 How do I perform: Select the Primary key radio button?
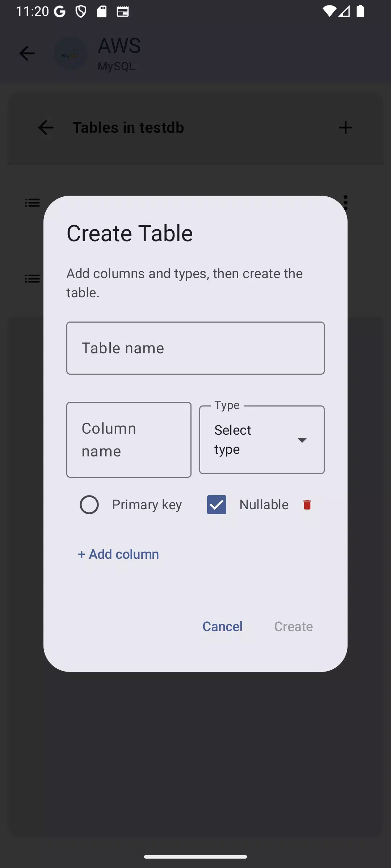[89, 505]
